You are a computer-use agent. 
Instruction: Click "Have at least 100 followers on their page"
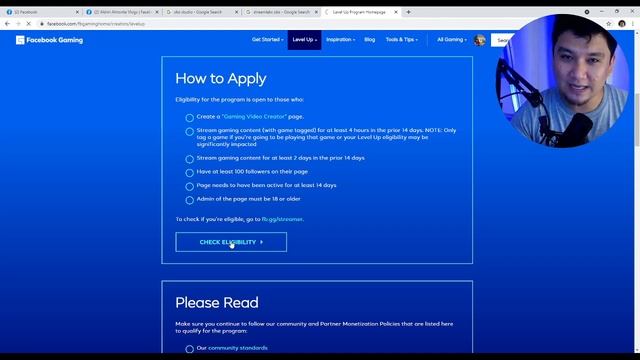point(252,171)
